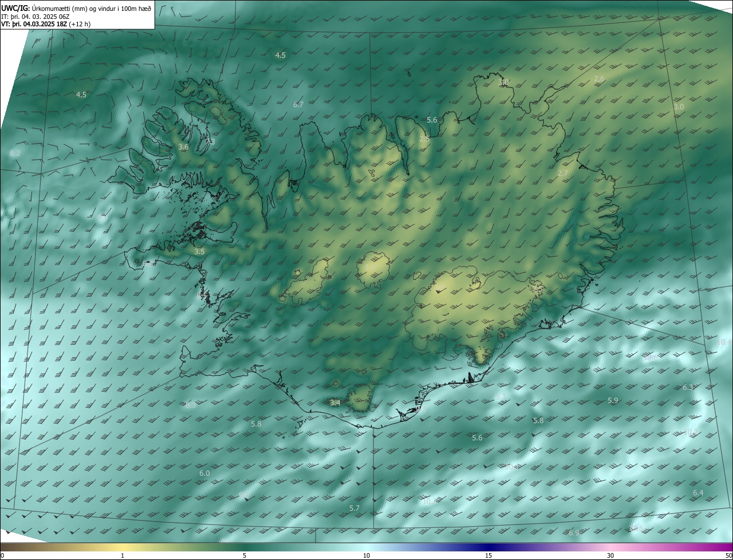Click the 2.5 value on the map
Image resolution: width=733 pixels, height=560 pixels.
[424, 139]
